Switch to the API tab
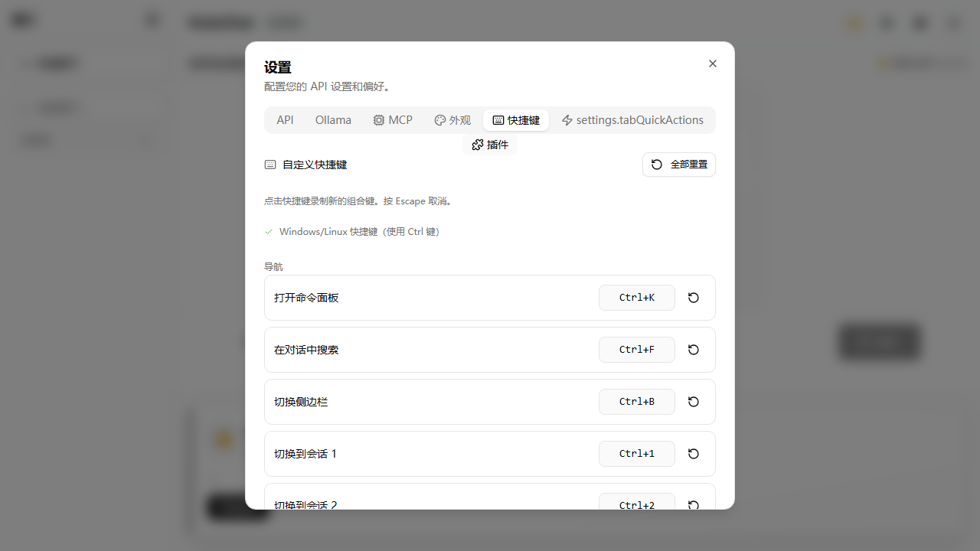Screen dimensions: 980x551 coord(285,120)
